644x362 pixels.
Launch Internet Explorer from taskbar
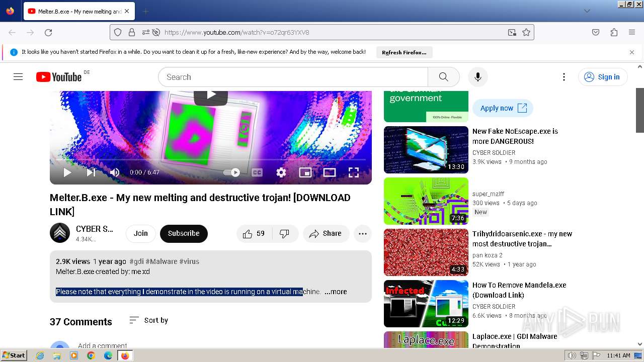pos(40,355)
